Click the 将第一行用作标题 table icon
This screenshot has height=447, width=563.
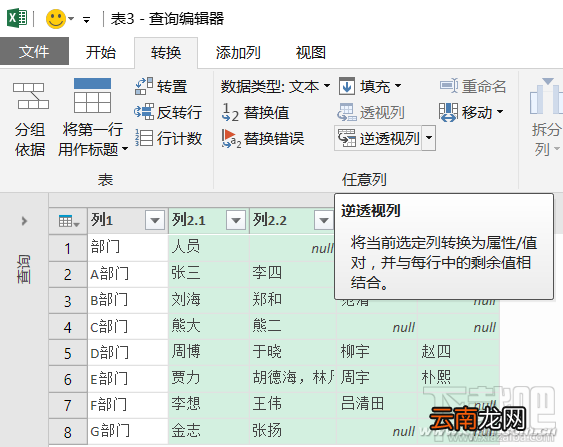coord(92,95)
